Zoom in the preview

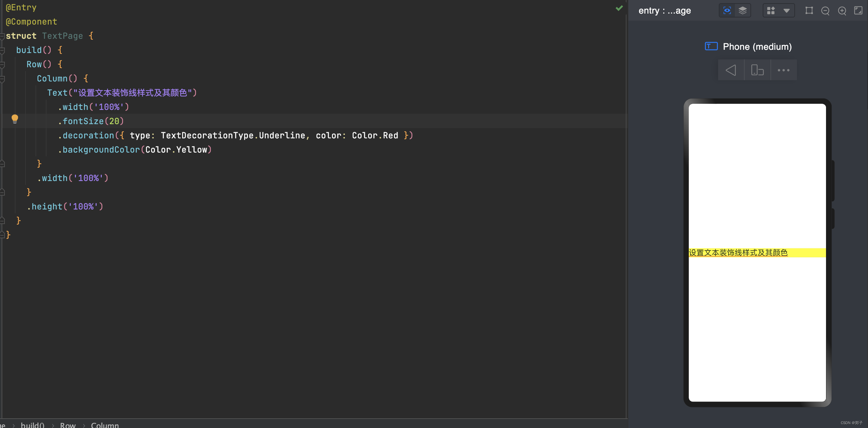coord(842,11)
